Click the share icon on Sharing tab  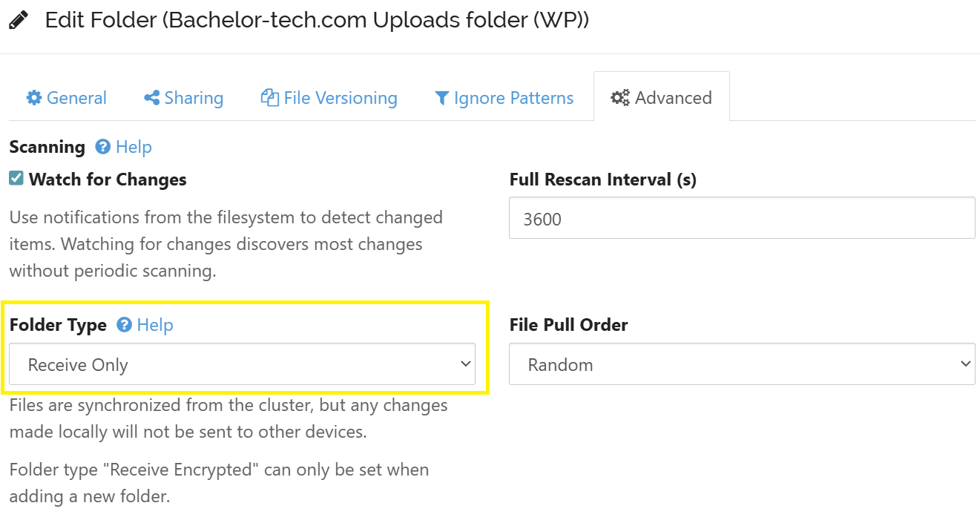152,98
